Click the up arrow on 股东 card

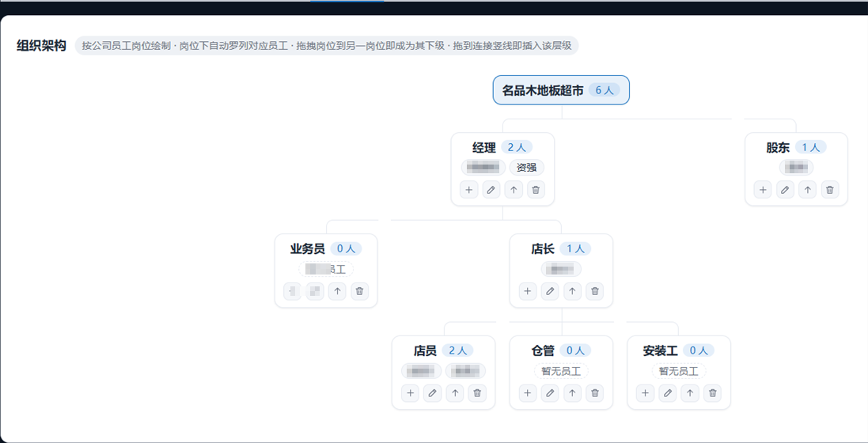tap(808, 190)
